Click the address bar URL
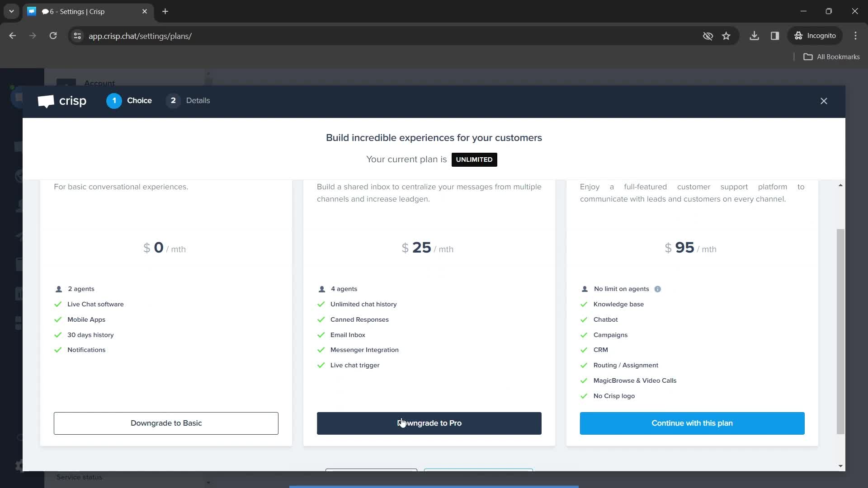The height and width of the screenshot is (488, 868). 140,36
